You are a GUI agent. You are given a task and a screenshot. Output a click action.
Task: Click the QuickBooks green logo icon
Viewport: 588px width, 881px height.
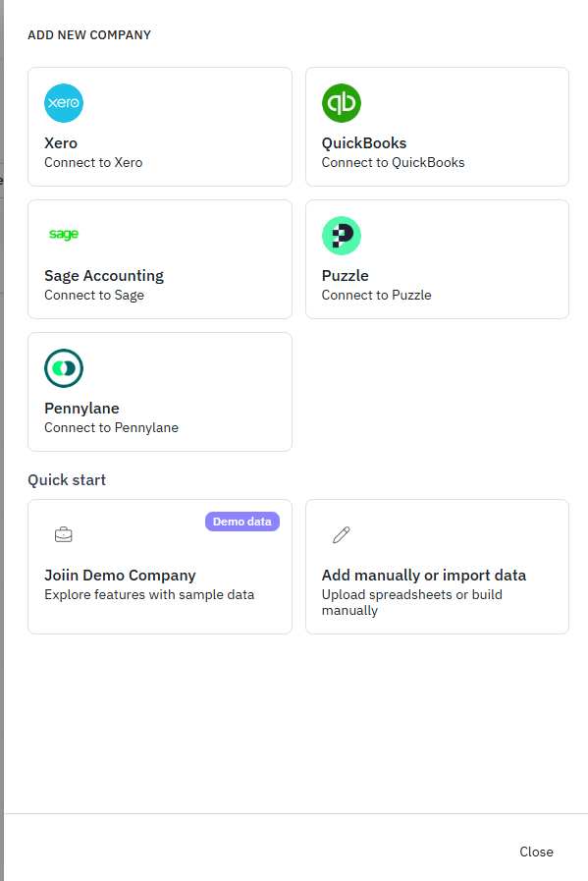pyautogui.click(x=341, y=103)
